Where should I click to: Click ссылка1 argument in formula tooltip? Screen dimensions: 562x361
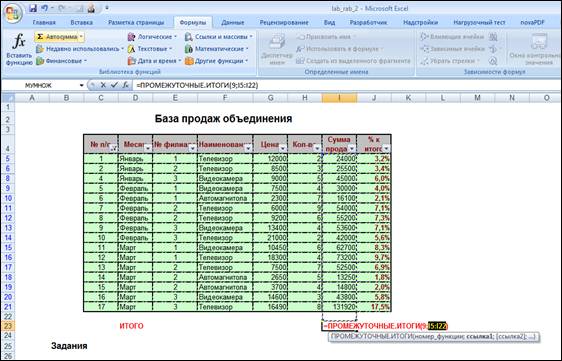pyautogui.click(x=480, y=337)
